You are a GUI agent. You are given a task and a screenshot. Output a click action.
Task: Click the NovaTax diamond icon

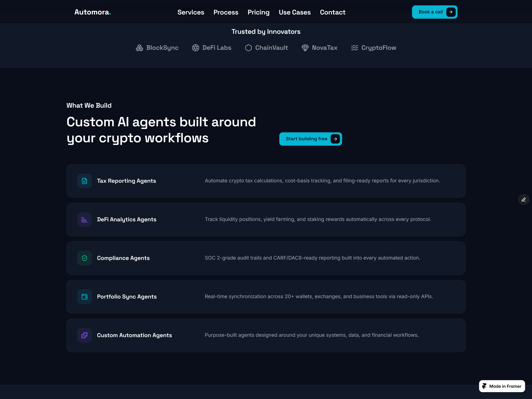tap(305, 48)
